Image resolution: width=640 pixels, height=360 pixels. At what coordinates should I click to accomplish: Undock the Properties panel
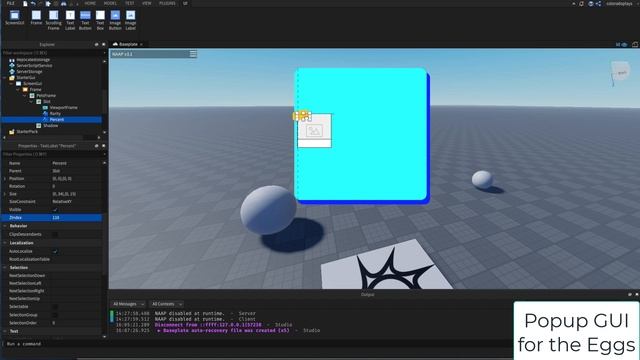point(97,146)
